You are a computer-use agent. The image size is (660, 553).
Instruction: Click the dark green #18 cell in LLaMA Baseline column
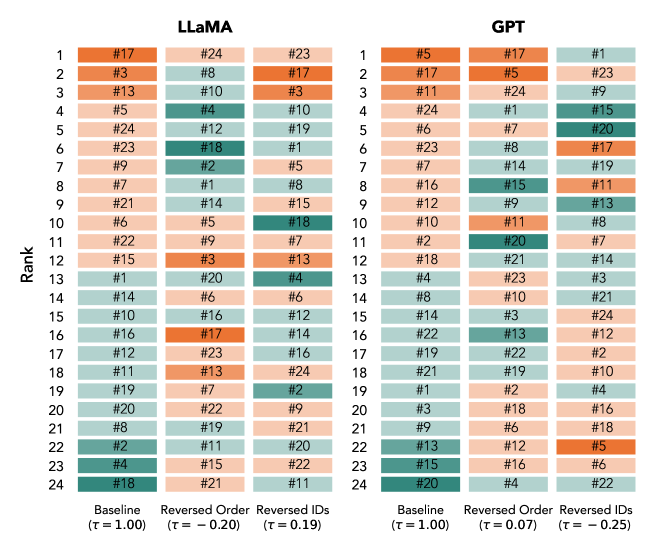[118, 484]
